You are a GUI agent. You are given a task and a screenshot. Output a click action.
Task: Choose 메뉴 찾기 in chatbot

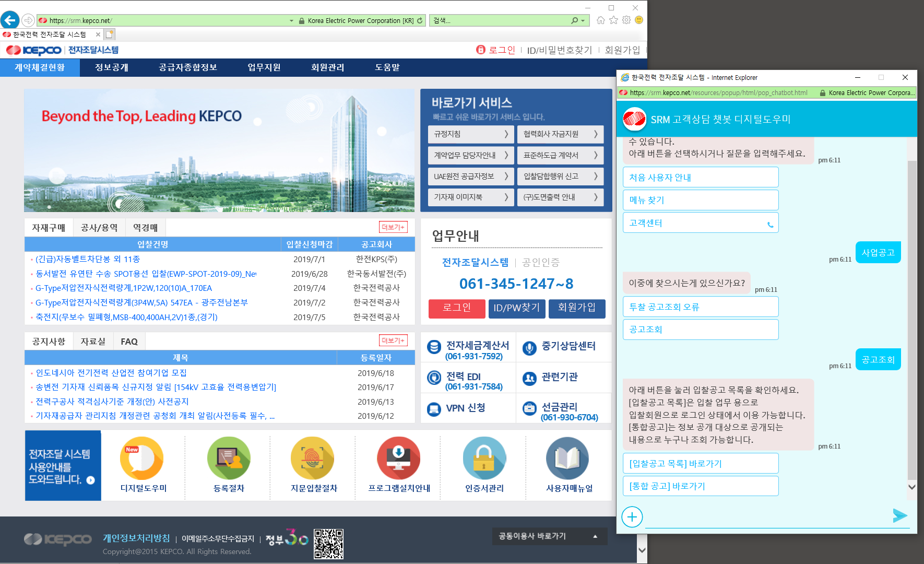701,200
